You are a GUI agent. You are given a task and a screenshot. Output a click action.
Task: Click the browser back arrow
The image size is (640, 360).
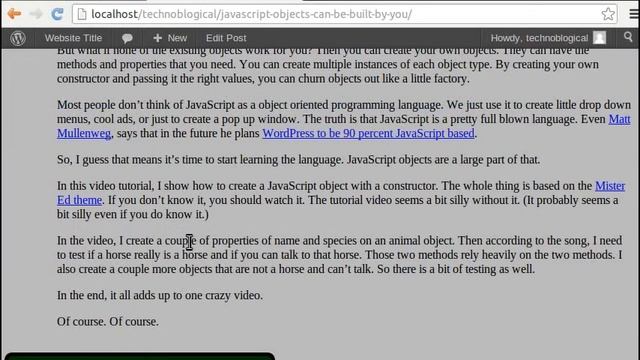tap(14, 14)
